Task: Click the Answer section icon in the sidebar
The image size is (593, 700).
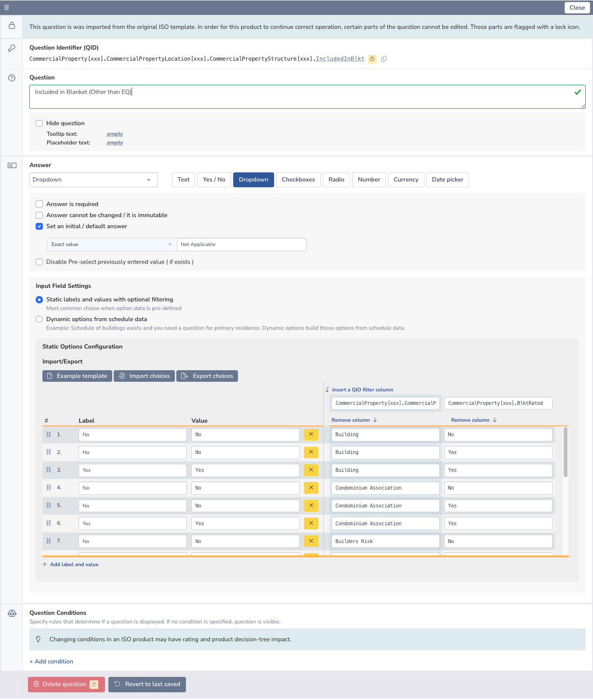Action: tap(12, 165)
